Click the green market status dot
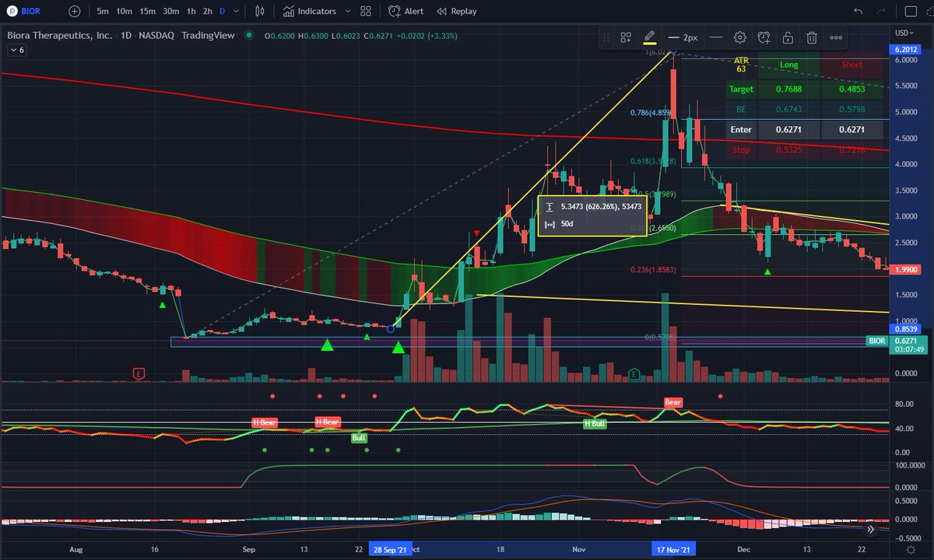The height and width of the screenshot is (560, 934). (249, 35)
